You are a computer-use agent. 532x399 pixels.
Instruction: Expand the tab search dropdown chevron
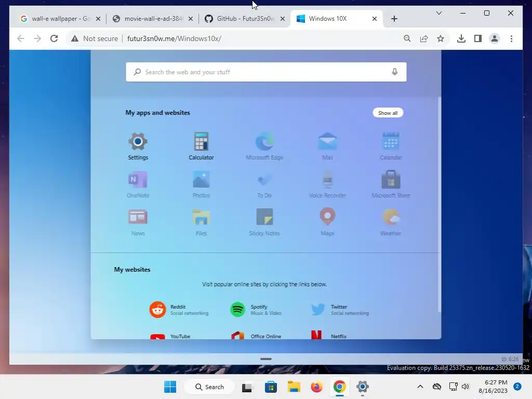[438, 13]
